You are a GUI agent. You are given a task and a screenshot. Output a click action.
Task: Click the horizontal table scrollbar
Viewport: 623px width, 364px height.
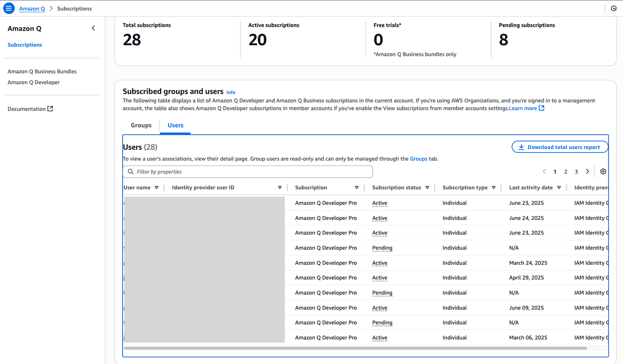coord(355,348)
